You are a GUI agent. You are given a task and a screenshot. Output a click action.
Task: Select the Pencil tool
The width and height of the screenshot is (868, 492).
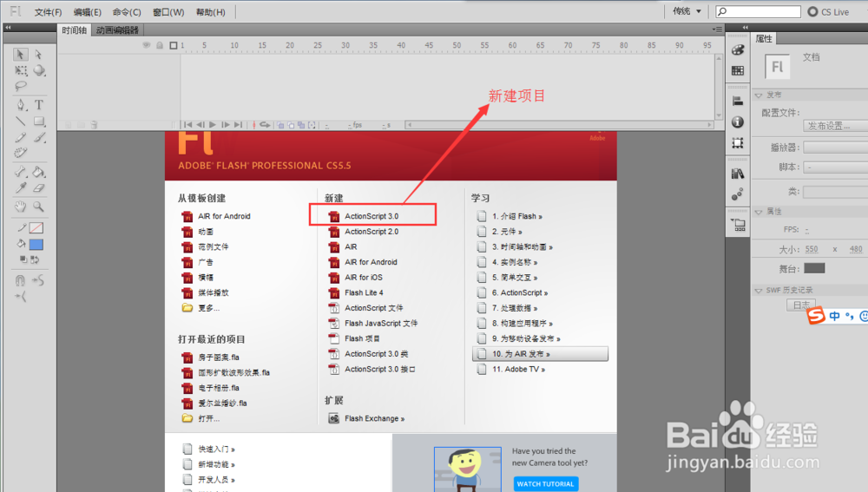[21, 137]
